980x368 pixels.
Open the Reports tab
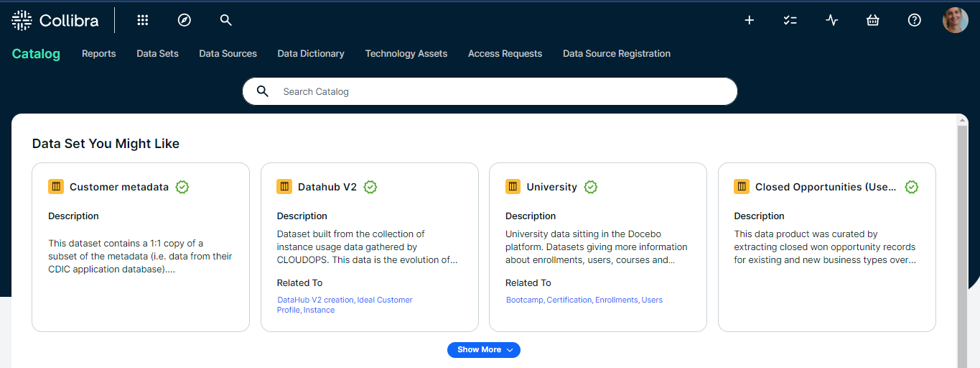98,53
